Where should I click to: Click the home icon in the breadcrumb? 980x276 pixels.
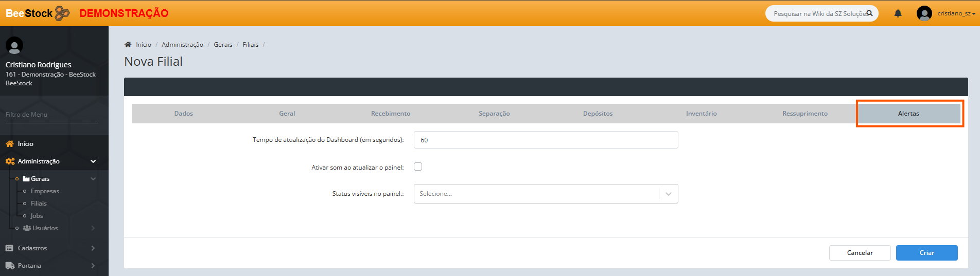[128, 45]
